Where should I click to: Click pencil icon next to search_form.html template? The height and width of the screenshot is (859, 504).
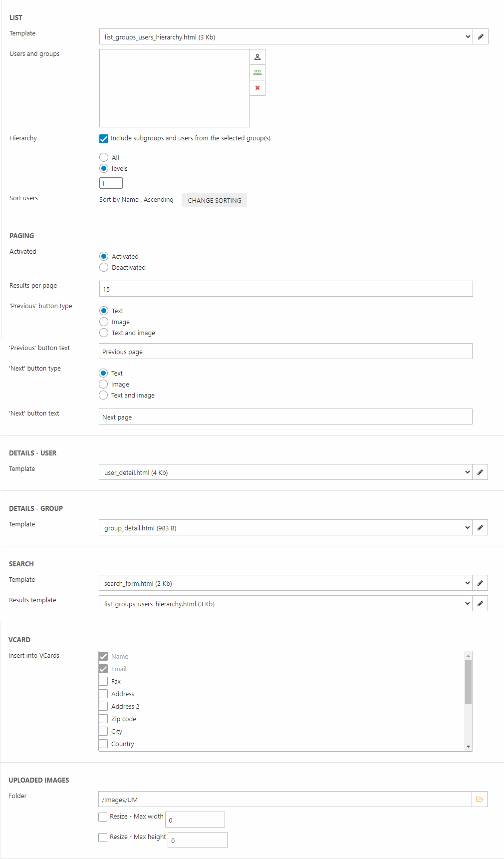(x=480, y=583)
